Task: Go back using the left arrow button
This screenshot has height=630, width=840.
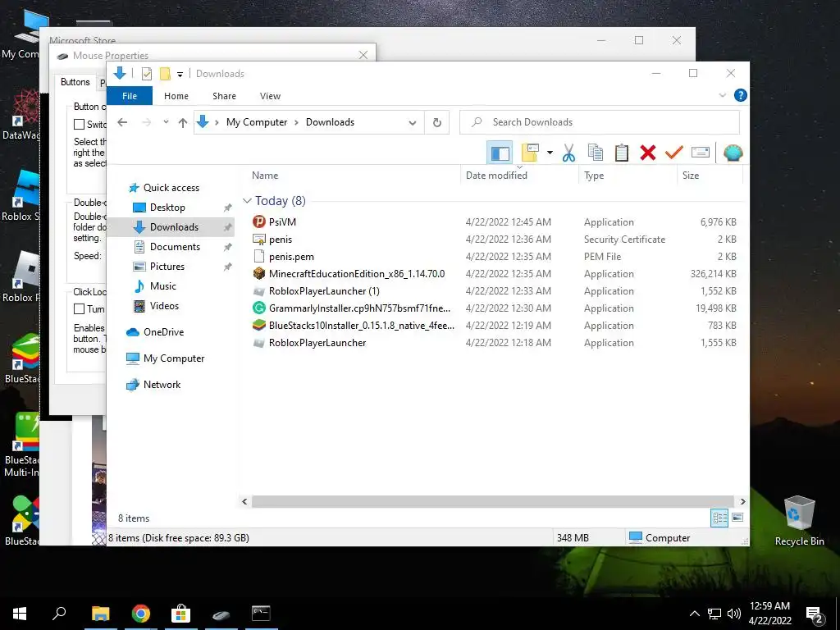Action: coord(122,122)
